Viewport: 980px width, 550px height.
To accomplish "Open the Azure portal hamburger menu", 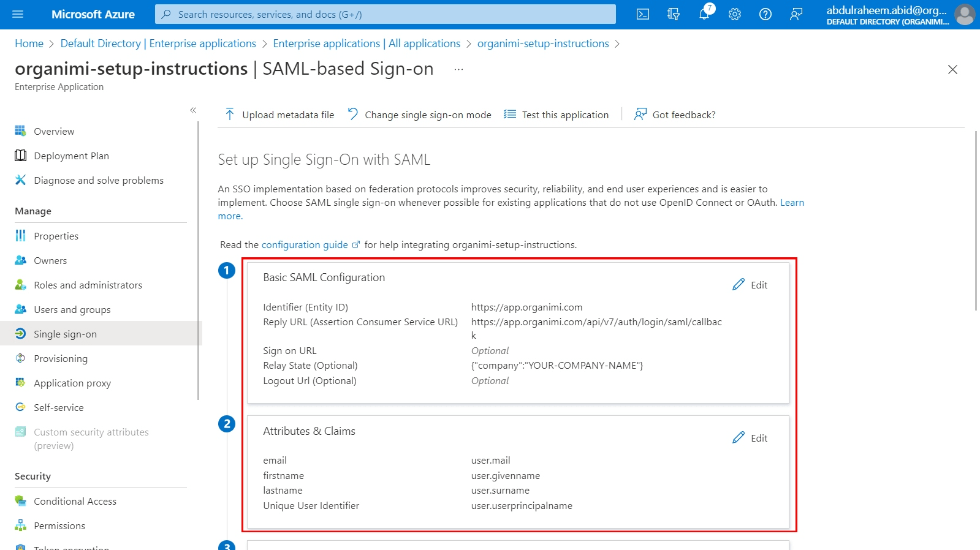I will click(x=17, y=14).
